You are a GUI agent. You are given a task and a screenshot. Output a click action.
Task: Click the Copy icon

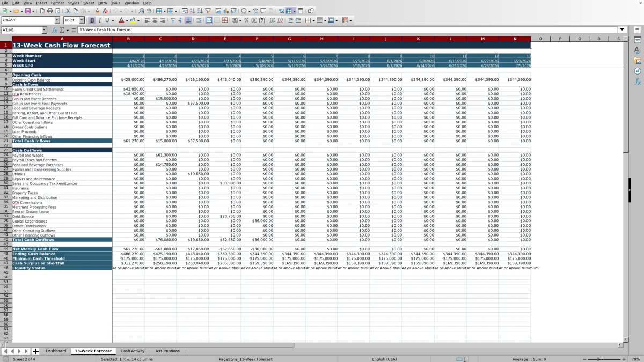[x=76, y=11]
